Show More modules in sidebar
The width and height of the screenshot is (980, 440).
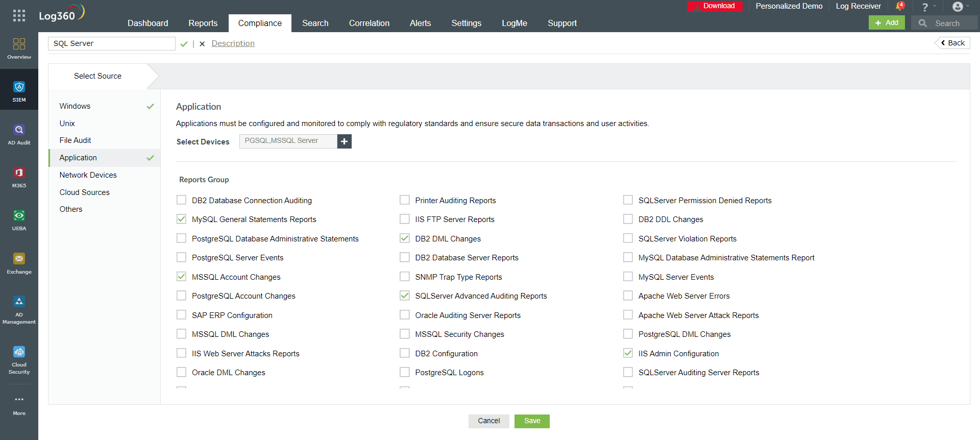19,405
